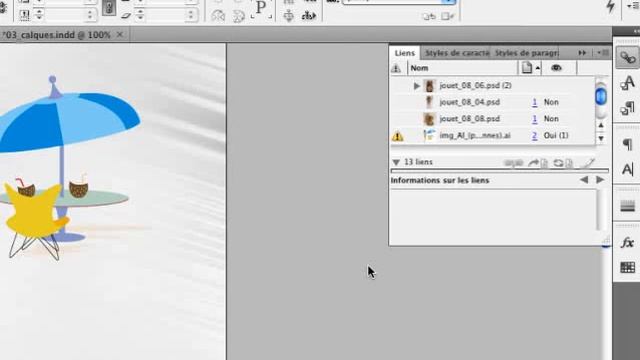This screenshot has height=360, width=640.
Task: Toggle constrain proportions chain button
Action: point(109,7)
